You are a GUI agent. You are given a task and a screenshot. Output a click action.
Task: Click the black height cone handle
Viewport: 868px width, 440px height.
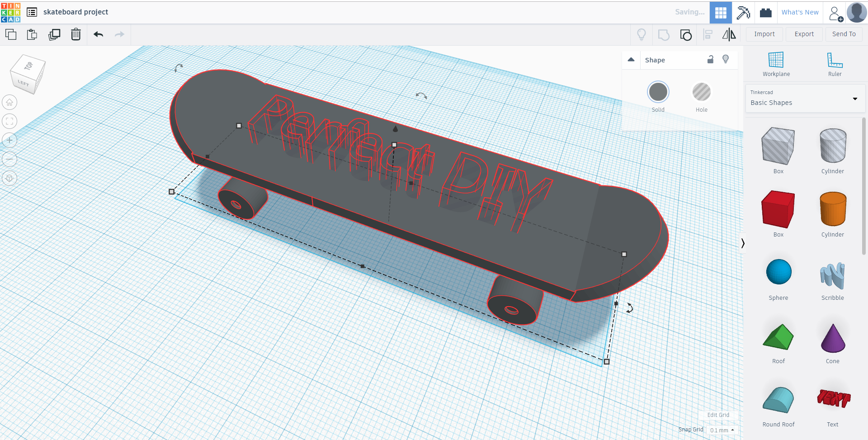point(396,128)
